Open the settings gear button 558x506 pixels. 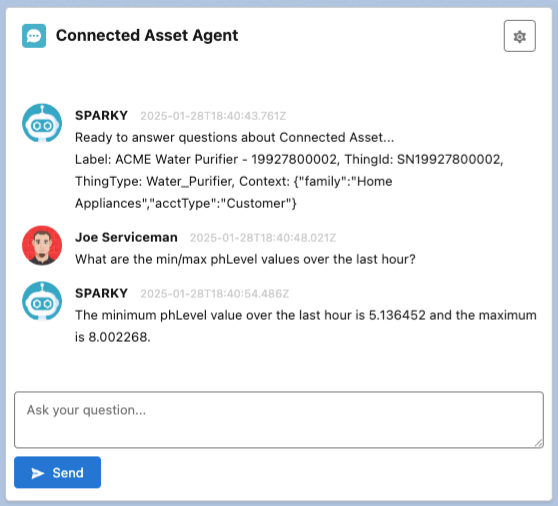click(x=520, y=36)
